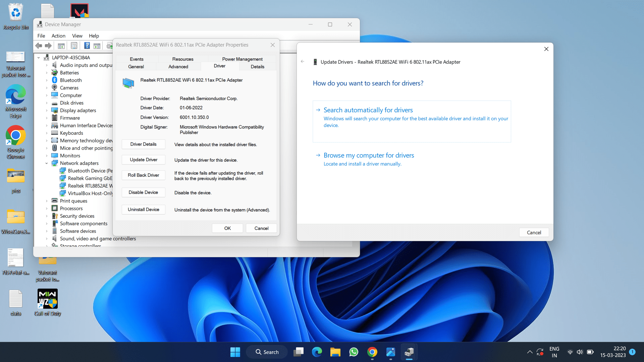The width and height of the screenshot is (644, 362).
Task: Select Realtek Gaming GbE adapter row
Action: pos(86,178)
